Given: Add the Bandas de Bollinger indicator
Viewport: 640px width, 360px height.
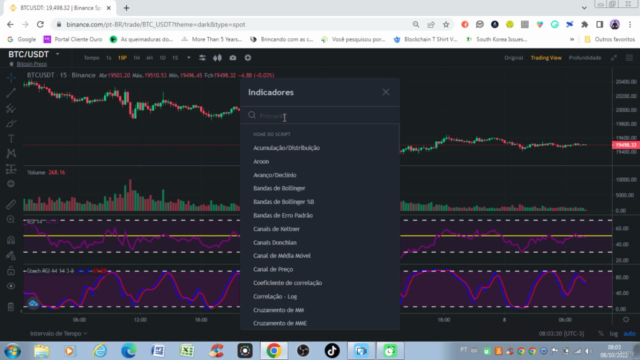Looking at the screenshot, I should click(x=279, y=188).
